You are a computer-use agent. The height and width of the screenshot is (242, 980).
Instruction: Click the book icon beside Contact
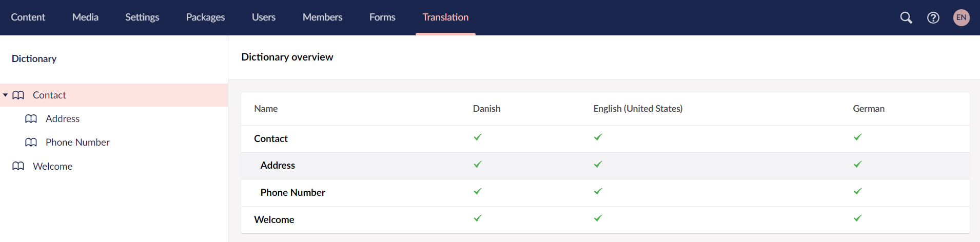tap(18, 95)
